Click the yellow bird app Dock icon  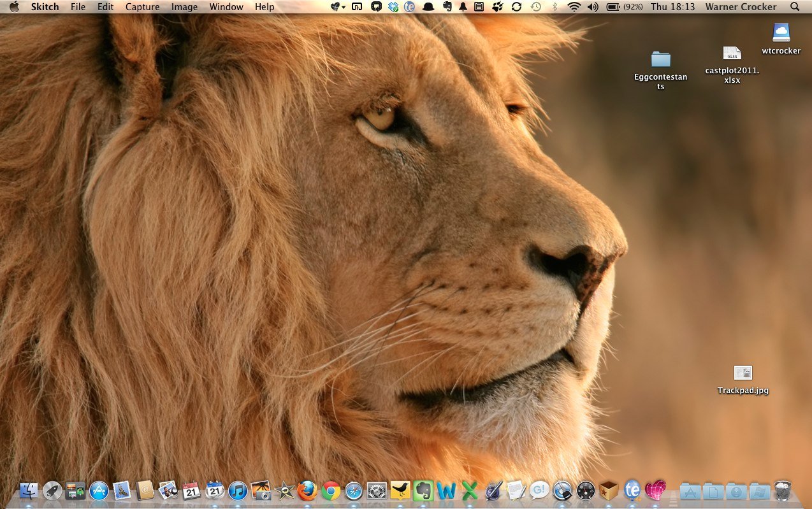(x=400, y=491)
